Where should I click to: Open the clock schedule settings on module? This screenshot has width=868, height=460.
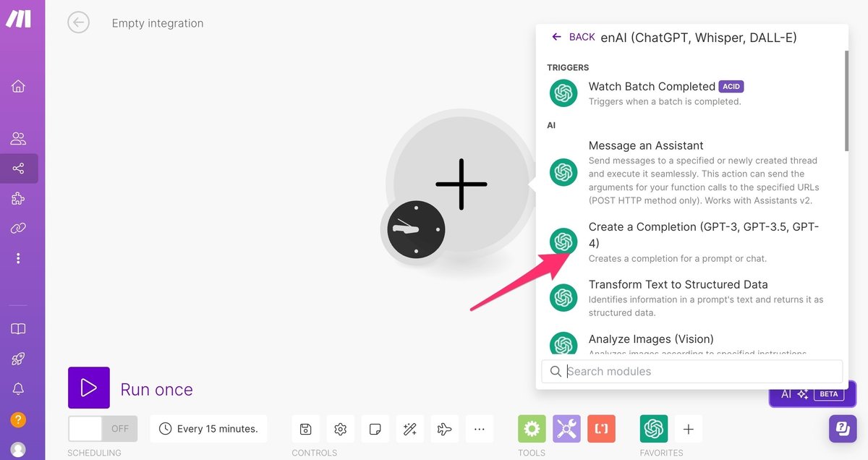(416, 229)
